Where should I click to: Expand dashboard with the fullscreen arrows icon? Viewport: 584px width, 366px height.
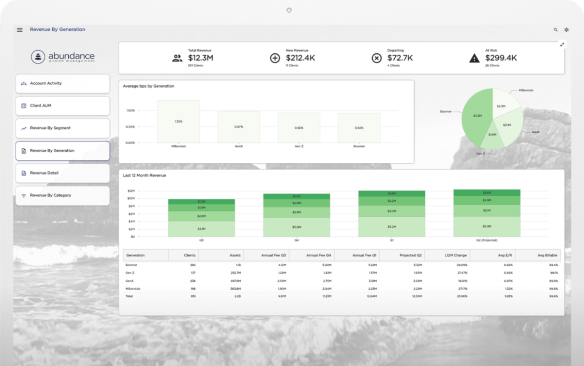pyautogui.click(x=562, y=45)
